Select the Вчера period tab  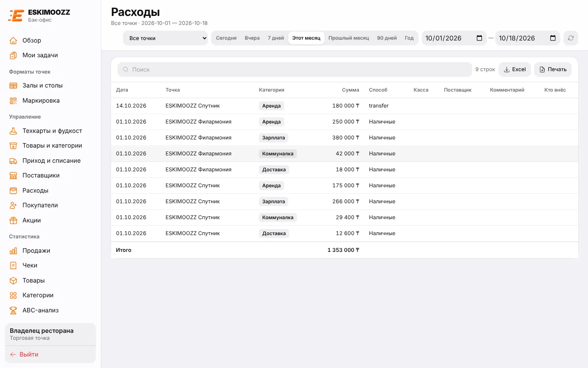click(252, 38)
